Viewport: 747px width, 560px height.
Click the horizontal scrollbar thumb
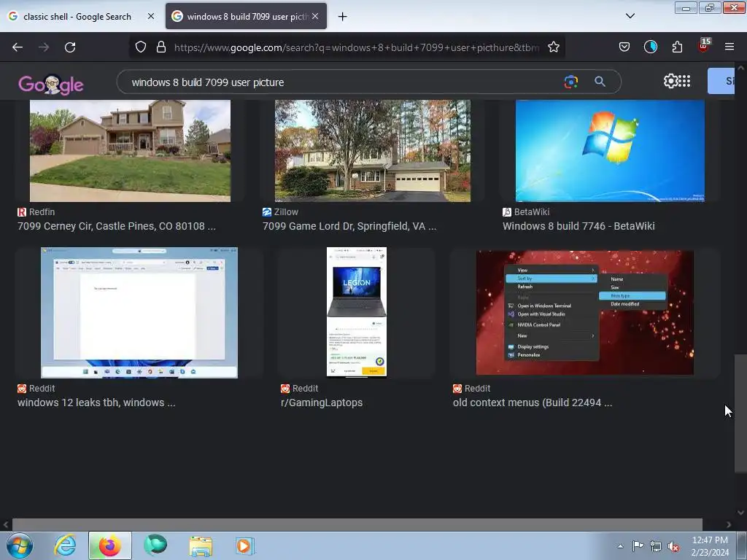coord(357,524)
